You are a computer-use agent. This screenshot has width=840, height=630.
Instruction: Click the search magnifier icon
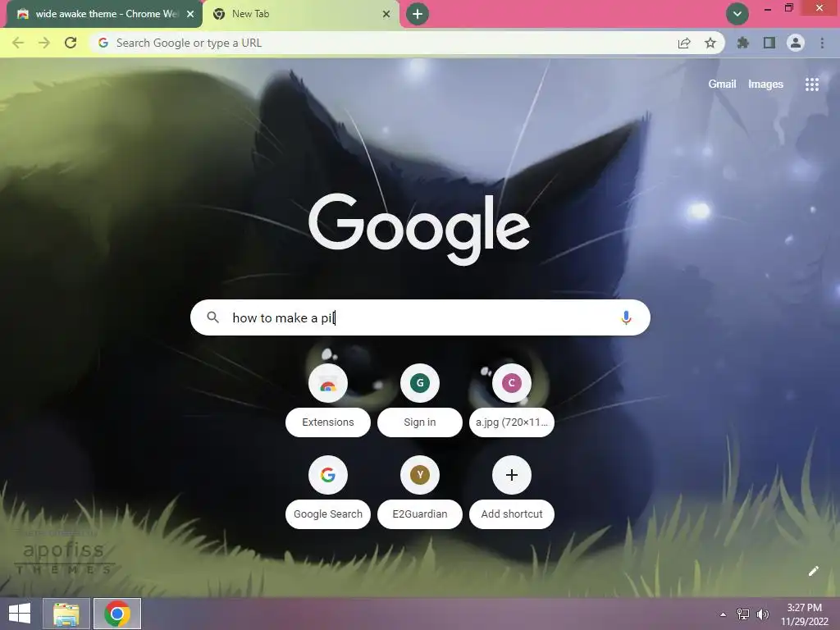point(212,317)
